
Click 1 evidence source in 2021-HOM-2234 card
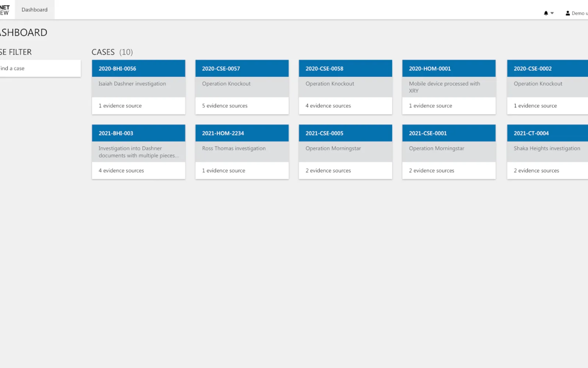[223, 170]
